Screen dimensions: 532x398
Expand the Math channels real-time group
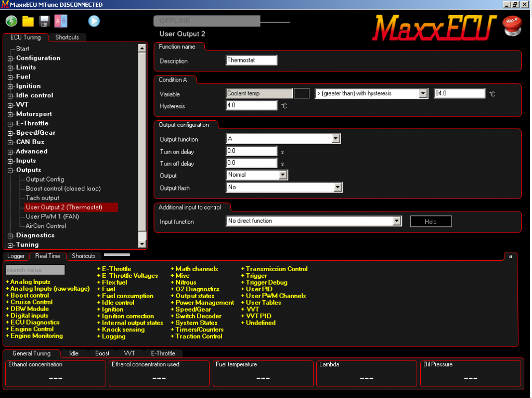[x=194, y=269]
